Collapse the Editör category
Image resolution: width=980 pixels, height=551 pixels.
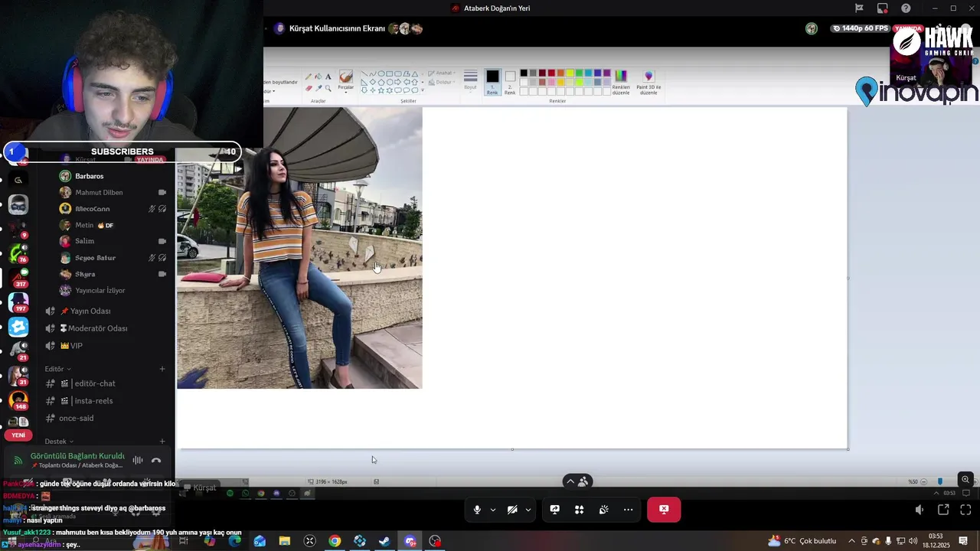coord(57,369)
